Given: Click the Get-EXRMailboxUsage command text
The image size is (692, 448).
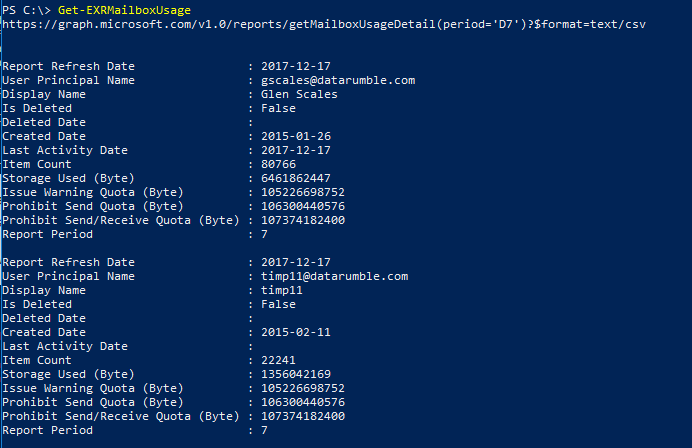Looking at the screenshot, I should (124, 10).
